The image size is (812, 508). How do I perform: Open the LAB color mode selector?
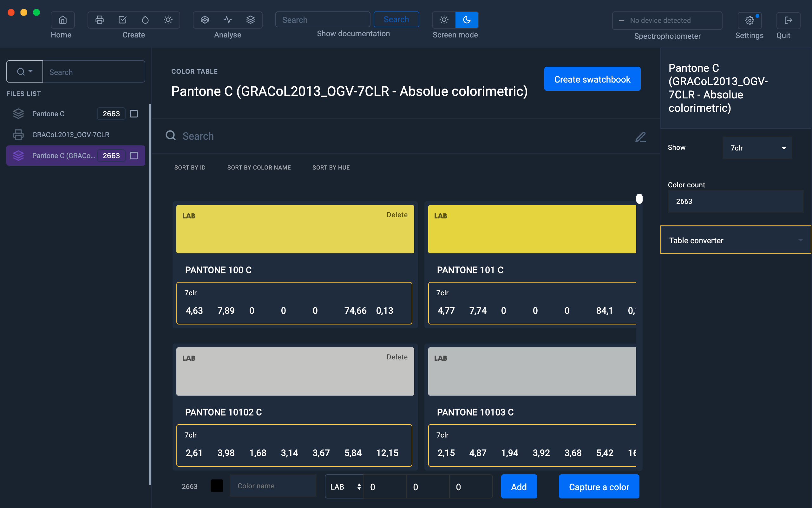click(x=344, y=486)
